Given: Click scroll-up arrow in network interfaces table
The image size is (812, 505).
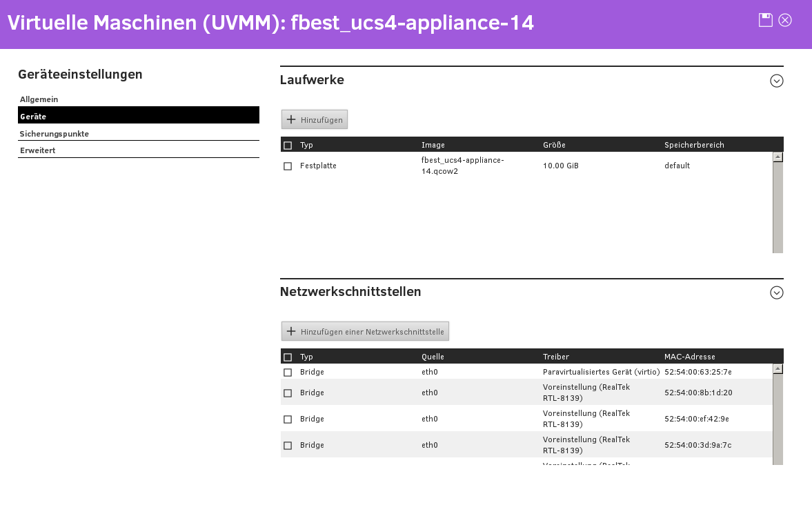Looking at the screenshot, I should (778, 369).
